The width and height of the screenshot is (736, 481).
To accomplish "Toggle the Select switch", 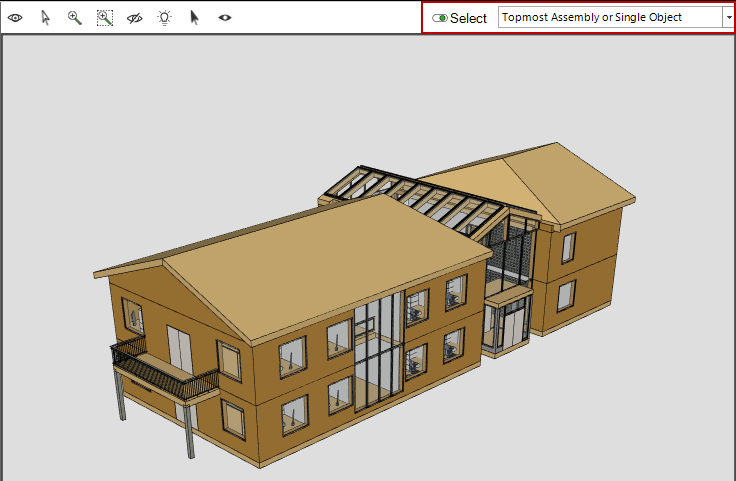I will (x=440, y=18).
